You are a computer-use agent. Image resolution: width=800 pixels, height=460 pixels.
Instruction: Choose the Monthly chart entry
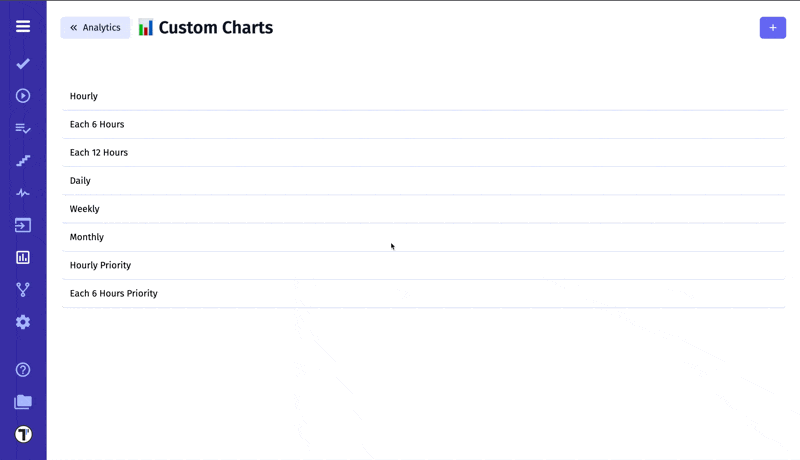[87, 237]
